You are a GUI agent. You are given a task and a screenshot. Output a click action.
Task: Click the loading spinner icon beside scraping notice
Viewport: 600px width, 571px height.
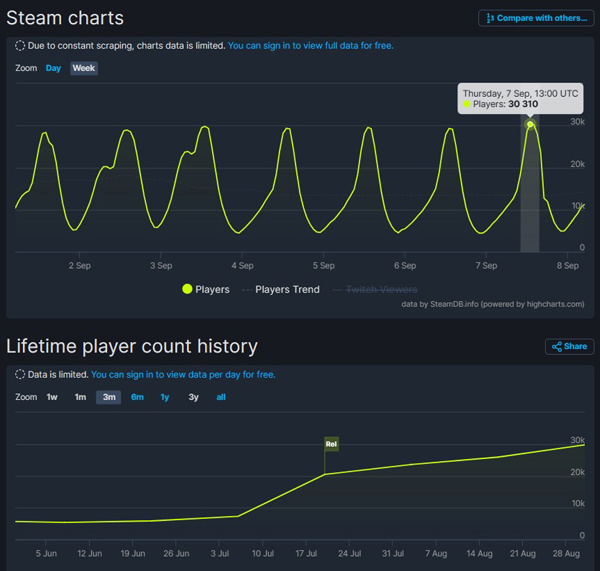coord(20,46)
